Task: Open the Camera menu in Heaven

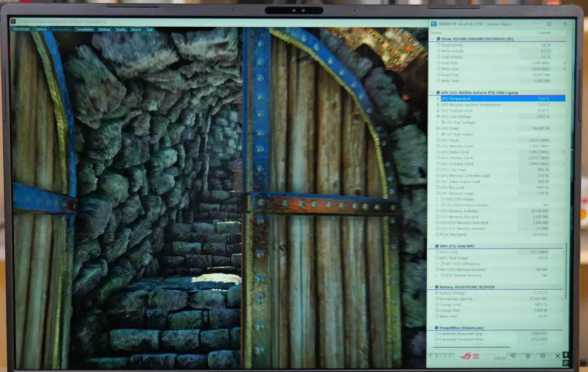Action: [x=41, y=29]
